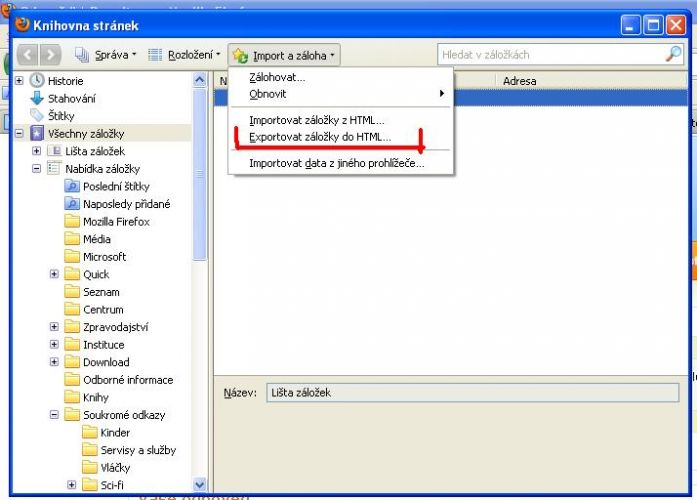
Task: Click the Nabídka záložky menu icon
Action: pos(55,168)
